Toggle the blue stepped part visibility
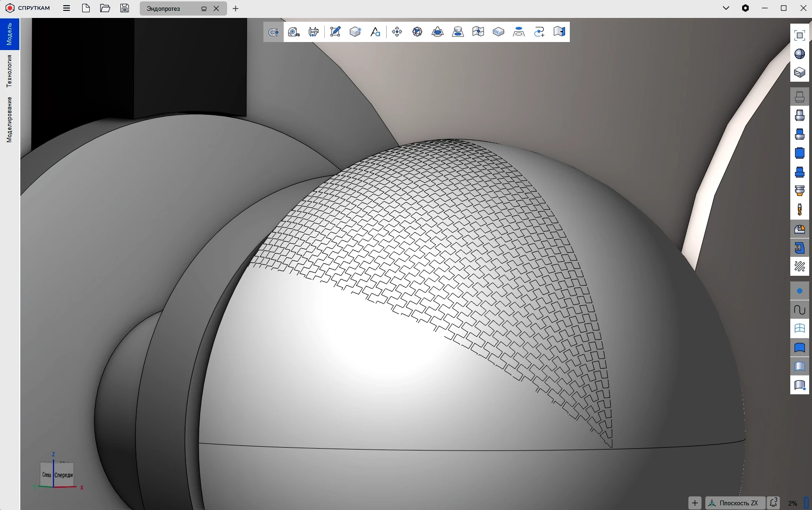Viewport: 812px width, 510px height. point(800,134)
